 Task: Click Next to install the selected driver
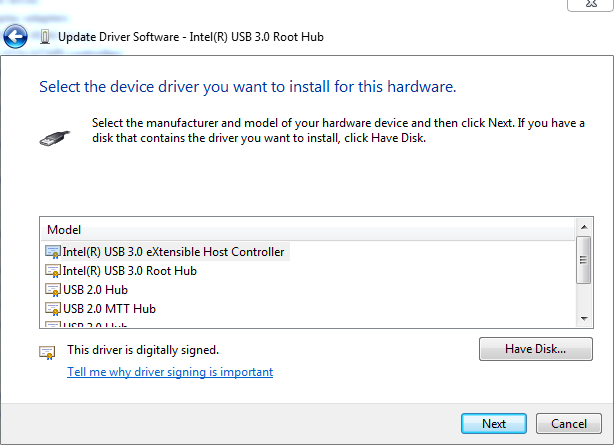tap(494, 424)
